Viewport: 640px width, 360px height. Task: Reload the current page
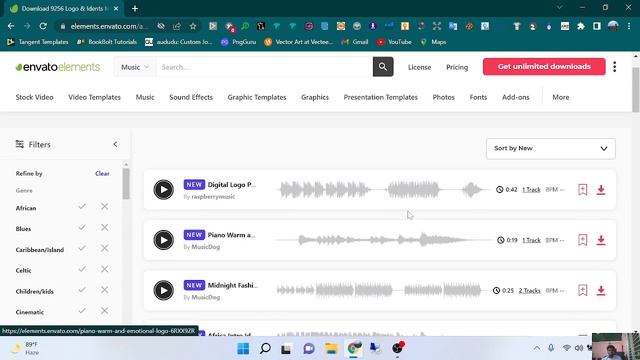(x=43, y=26)
